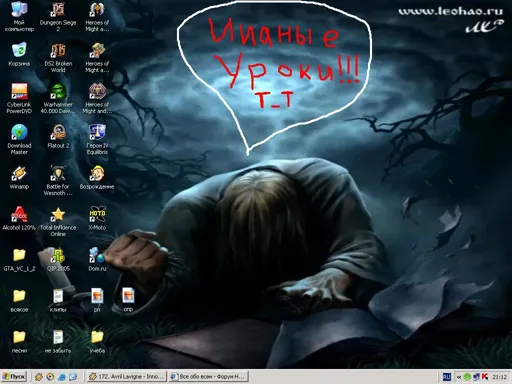Viewport: 512px width, 384px height.
Task: Launch CyberLink PowerDVD
Action: point(19,98)
